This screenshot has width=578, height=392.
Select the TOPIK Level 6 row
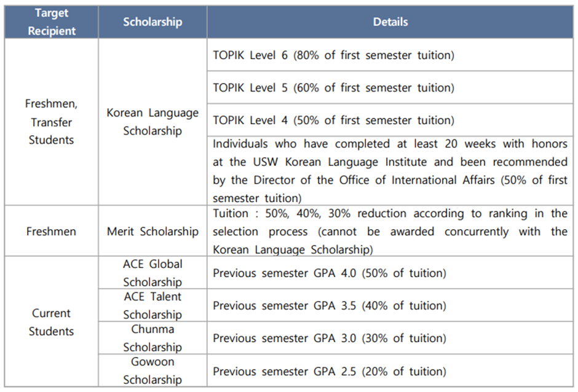pyautogui.click(x=333, y=55)
